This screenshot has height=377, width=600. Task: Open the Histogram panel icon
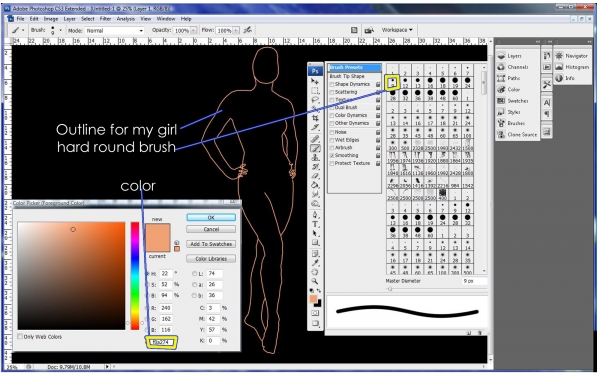coord(559,67)
